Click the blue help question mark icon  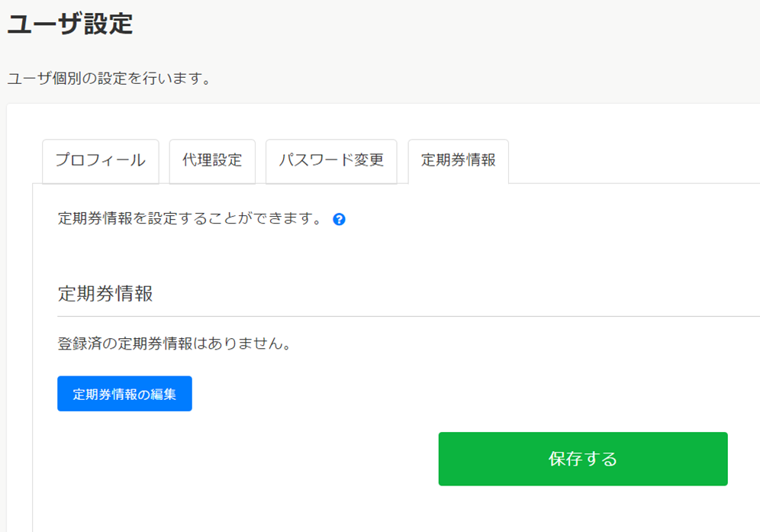tap(340, 219)
